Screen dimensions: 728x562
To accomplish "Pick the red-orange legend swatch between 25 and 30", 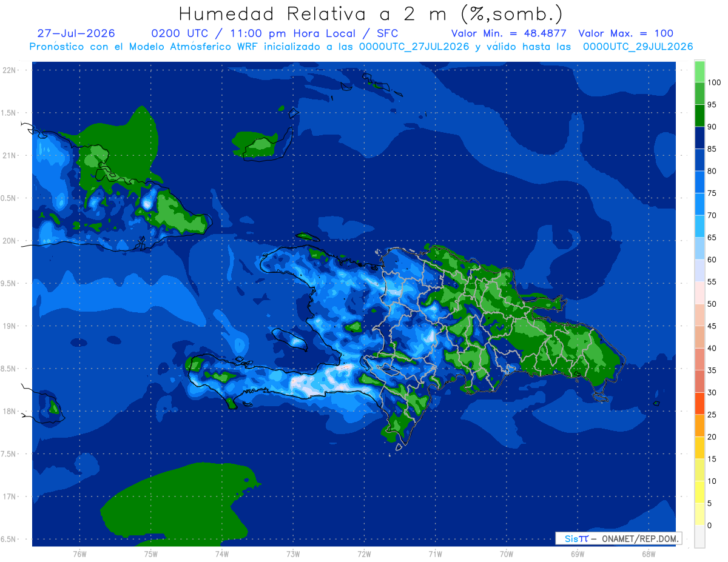I will (x=699, y=404).
